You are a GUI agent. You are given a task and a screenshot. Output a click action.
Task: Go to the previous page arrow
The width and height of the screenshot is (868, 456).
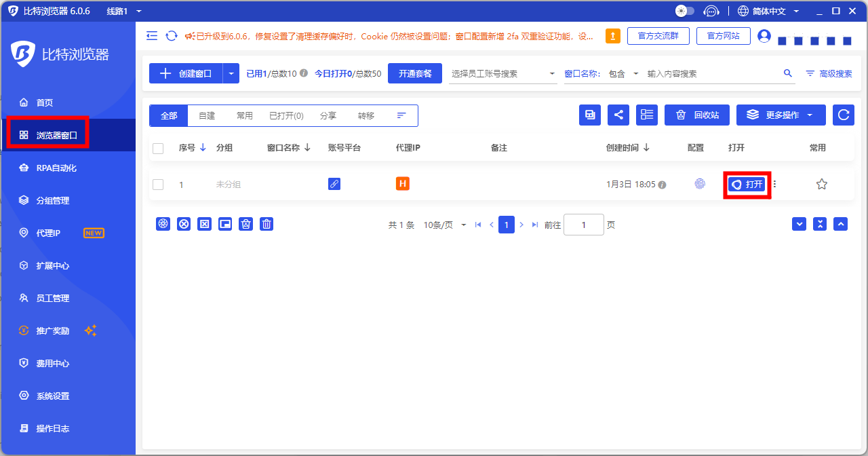click(492, 225)
